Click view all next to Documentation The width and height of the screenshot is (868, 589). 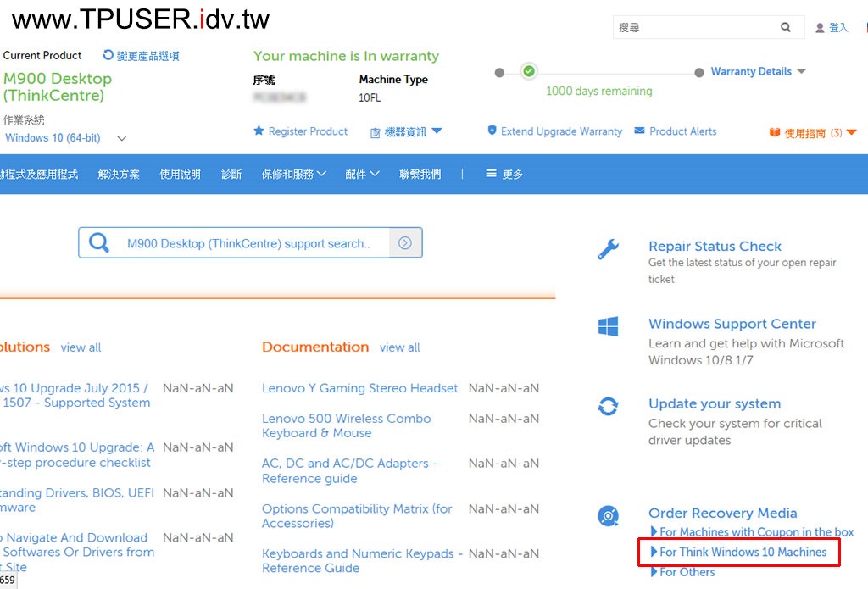point(399,347)
